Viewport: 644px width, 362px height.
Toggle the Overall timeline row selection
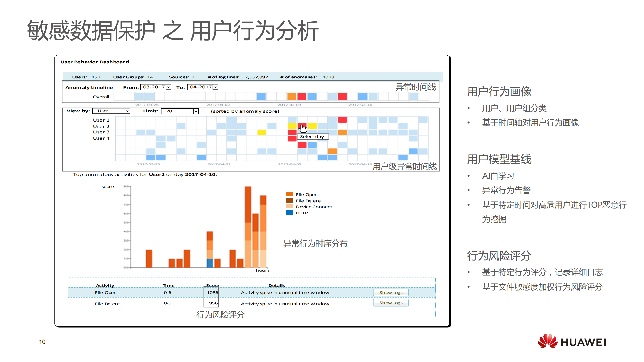[101, 97]
